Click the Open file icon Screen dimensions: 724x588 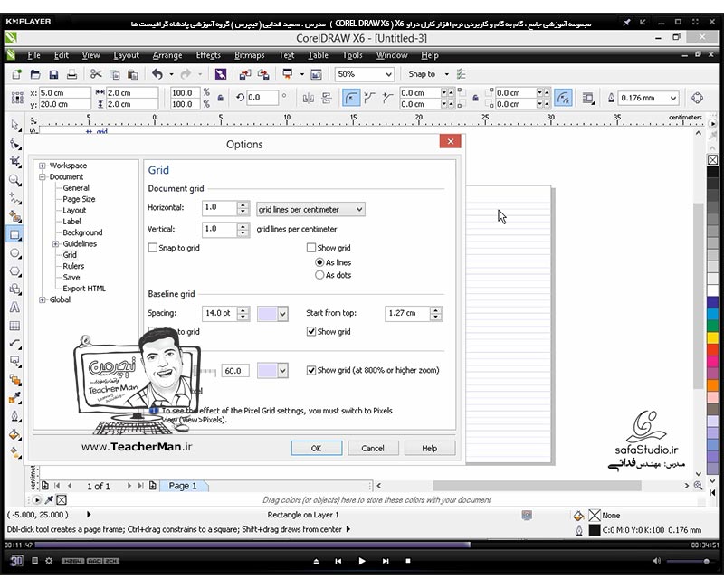pyautogui.click(x=35, y=74)
